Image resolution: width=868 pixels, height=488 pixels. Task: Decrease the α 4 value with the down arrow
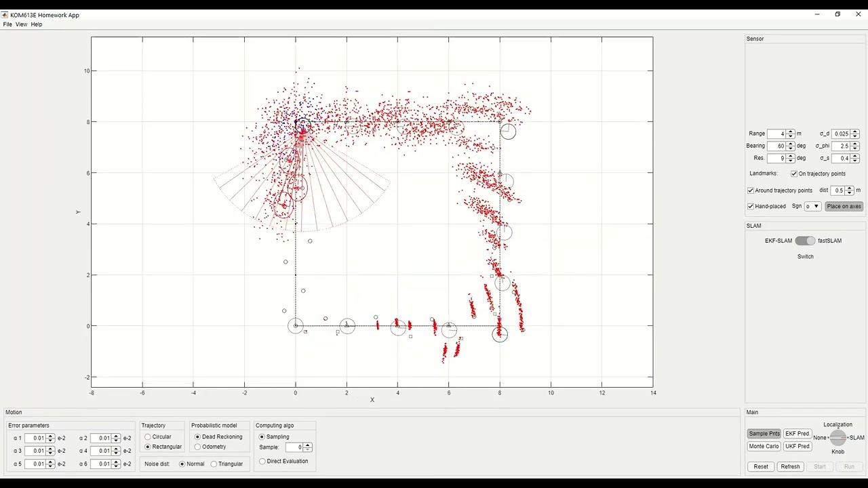pyautogui.click(x=116, y=453)
